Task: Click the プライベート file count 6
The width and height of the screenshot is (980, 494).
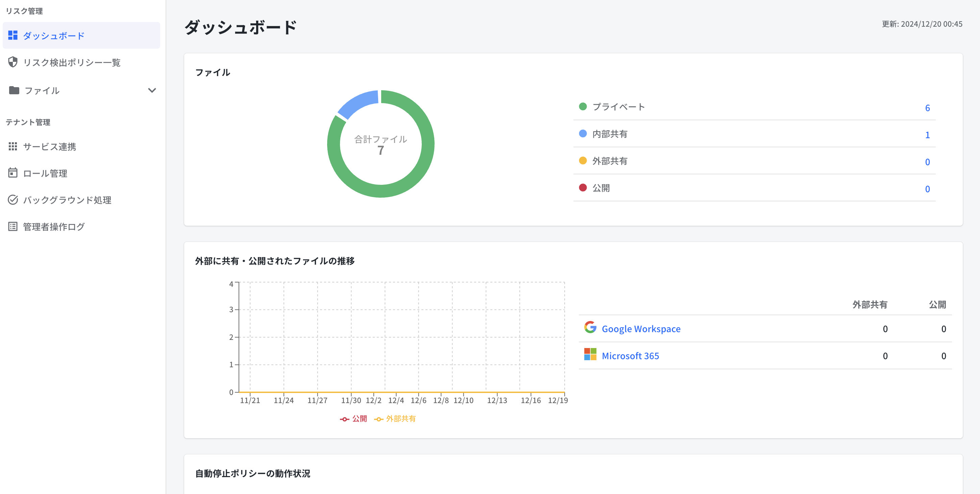Action: pos(928,108)
